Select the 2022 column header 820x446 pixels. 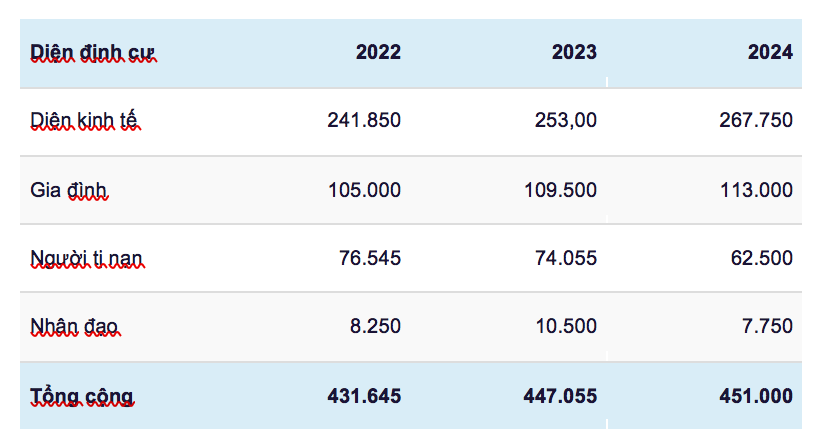tap(378, 52)
